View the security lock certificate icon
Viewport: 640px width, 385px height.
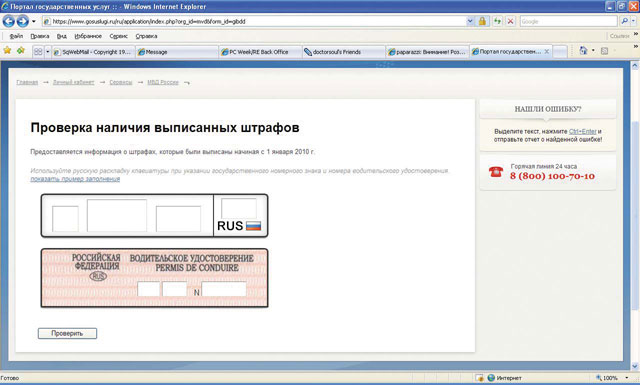pos(482,21)
